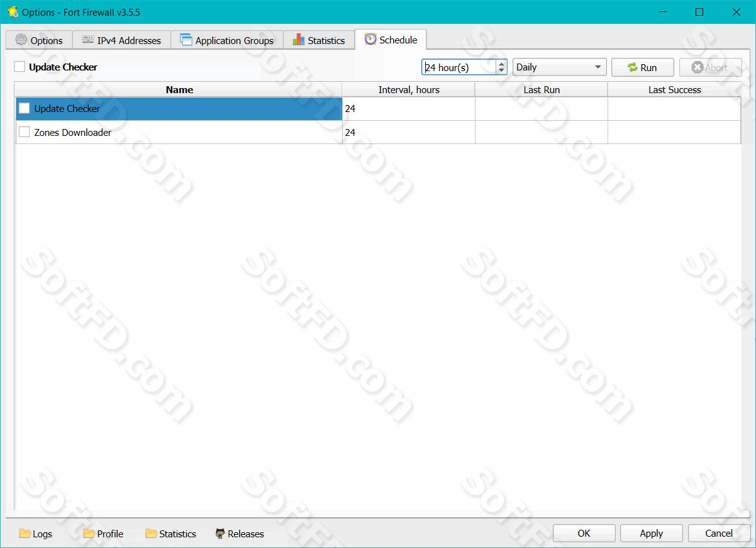Viewport: 756px width, 548px height.
Task: Click the gear icon on Options tab
Action: click(x=21, y=40)
